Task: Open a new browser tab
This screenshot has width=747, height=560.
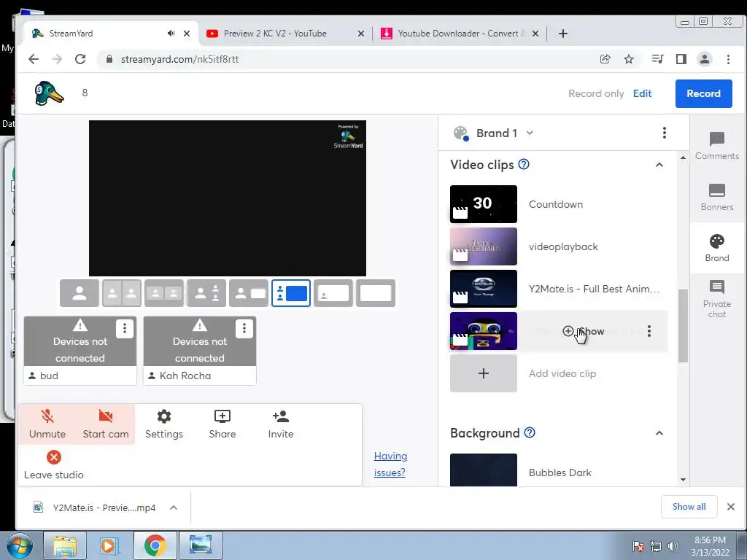Action: (x=562, y=34)
